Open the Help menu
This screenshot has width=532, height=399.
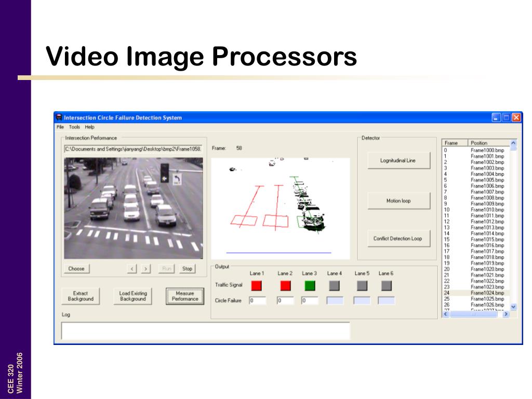[89, 127]
